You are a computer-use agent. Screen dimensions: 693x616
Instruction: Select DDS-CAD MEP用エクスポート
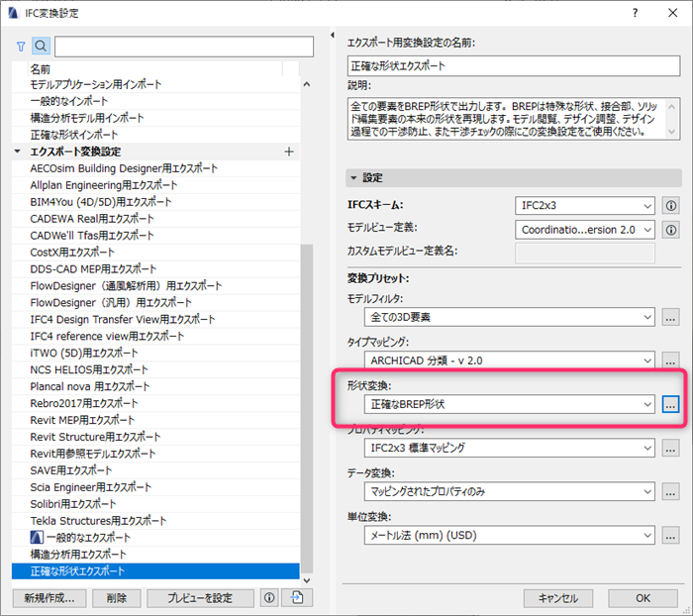(x=155, y=269)
